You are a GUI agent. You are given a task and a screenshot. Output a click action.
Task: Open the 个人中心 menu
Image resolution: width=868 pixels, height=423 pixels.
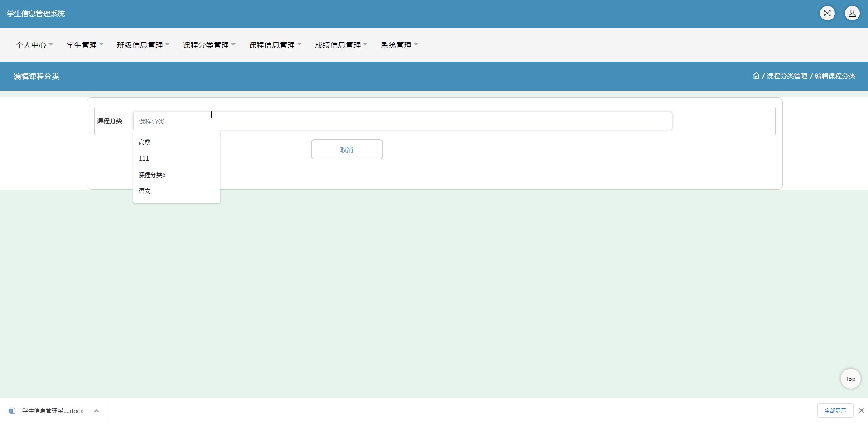tap(34, 45)
